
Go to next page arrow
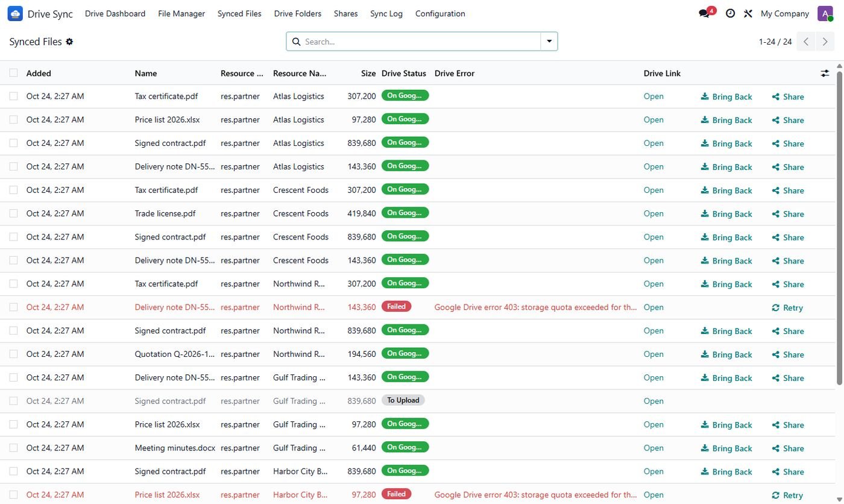(x=825, y=42)
